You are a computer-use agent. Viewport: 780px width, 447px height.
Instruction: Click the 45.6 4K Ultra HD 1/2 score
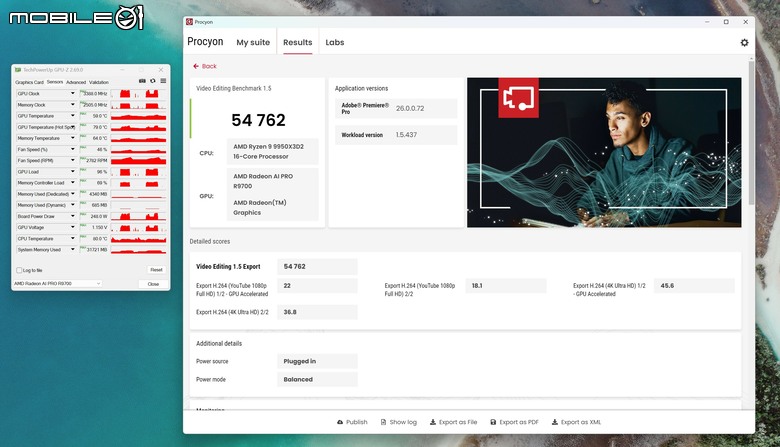click(x=694, y=286)
